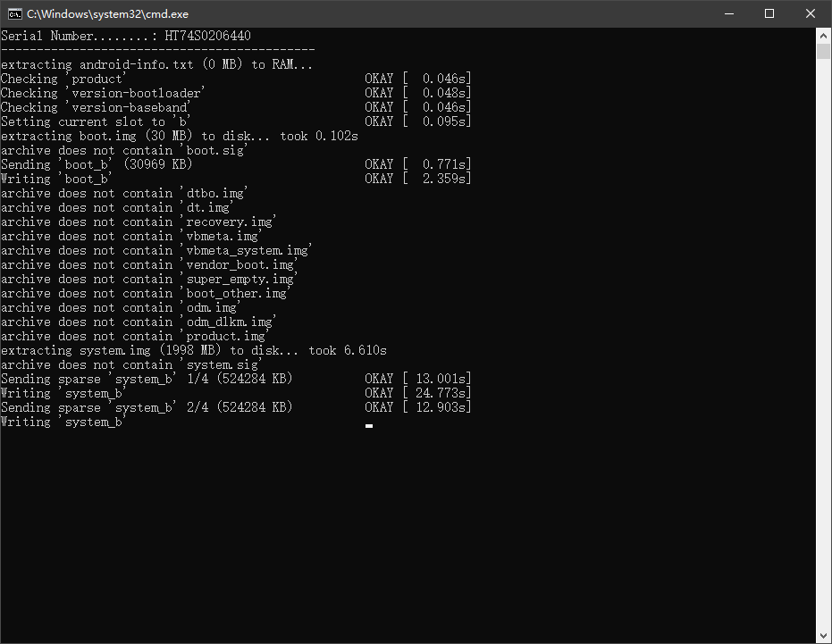Screen dimensions: 832x644
Task: Click the scrollbar down arrow
Action: (x=824, y=636)
